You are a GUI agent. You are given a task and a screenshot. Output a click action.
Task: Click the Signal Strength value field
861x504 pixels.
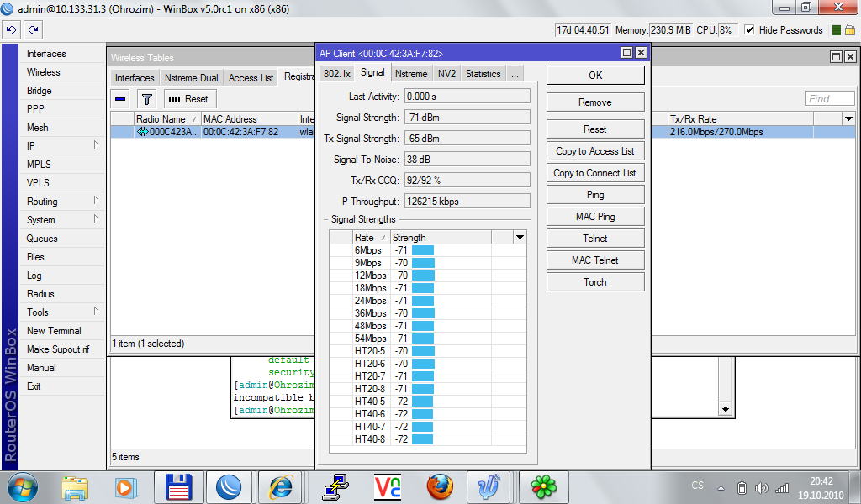coord(467,118)
